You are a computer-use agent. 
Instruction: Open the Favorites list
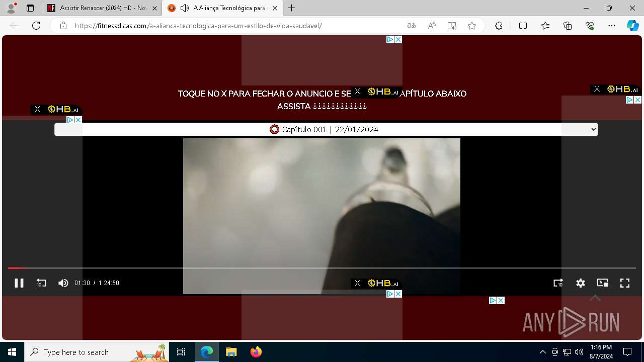tap(545, 26)
